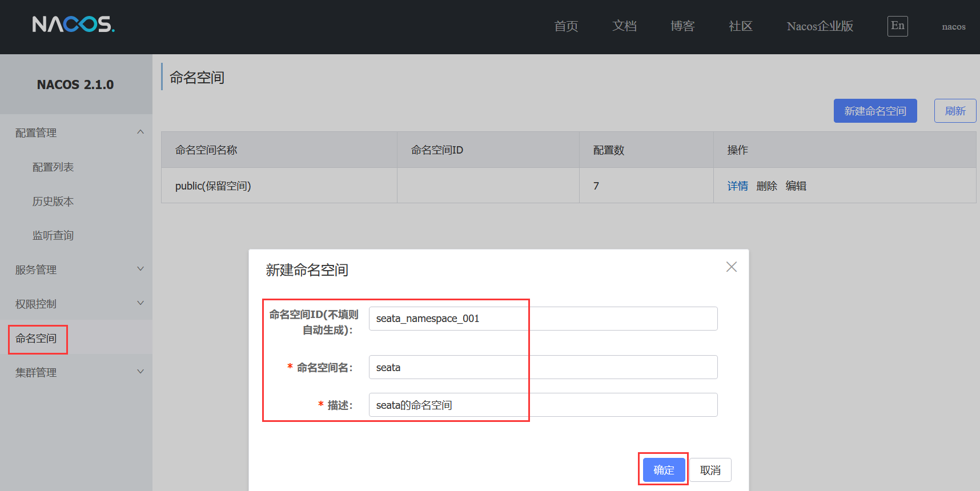Click the 取消 cancel button
The height and width of the screenshot is (491, 980).
tap(710, 470)
